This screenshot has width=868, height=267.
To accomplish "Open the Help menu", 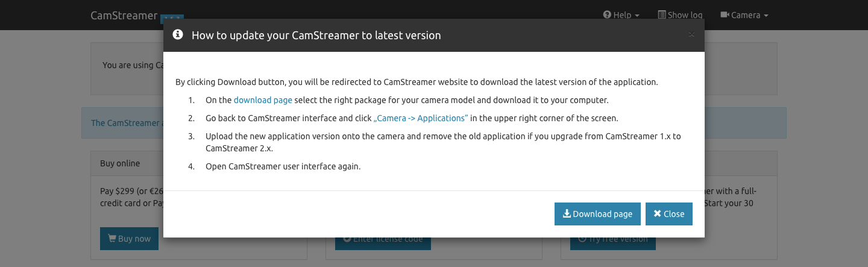I will (621, 15).
